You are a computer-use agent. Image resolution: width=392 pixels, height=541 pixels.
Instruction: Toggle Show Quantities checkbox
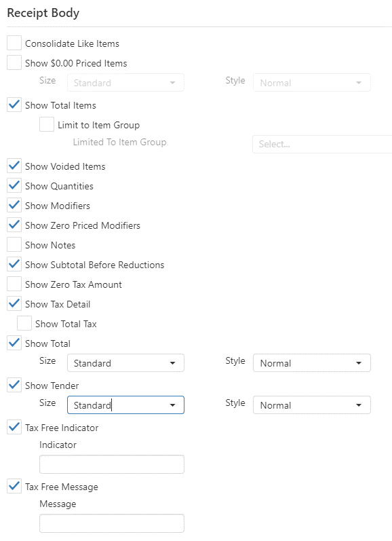point(14,185)
